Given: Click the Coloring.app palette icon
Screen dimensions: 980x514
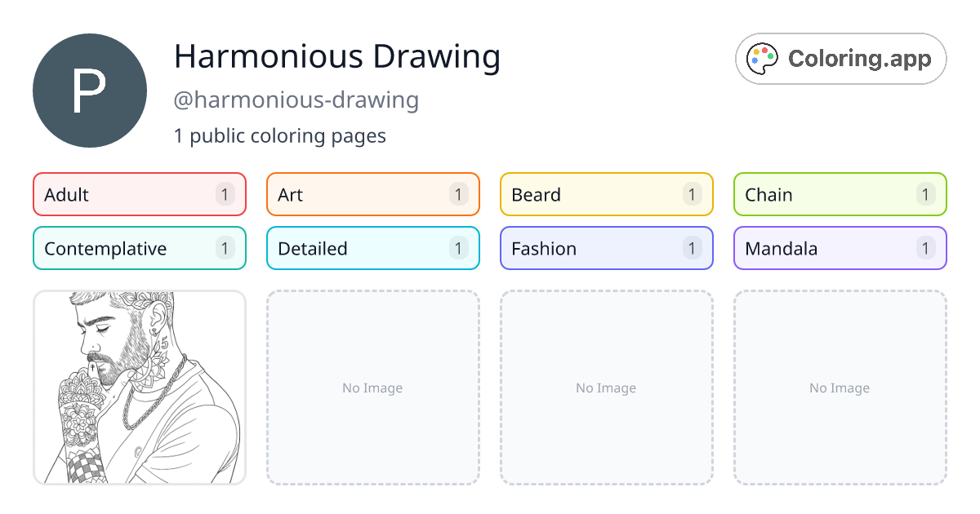Looking at the screenshot, I should pyautogui.click(x=762, y=58).
